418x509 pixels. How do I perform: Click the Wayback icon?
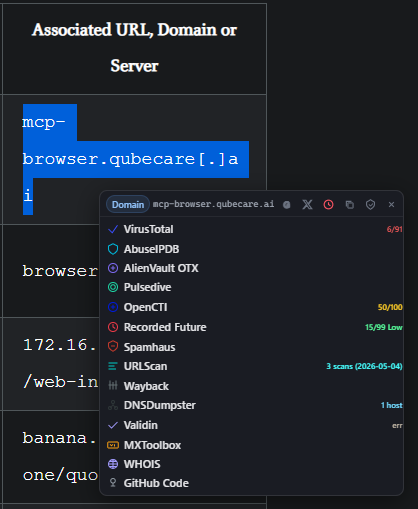click(113, 386)
